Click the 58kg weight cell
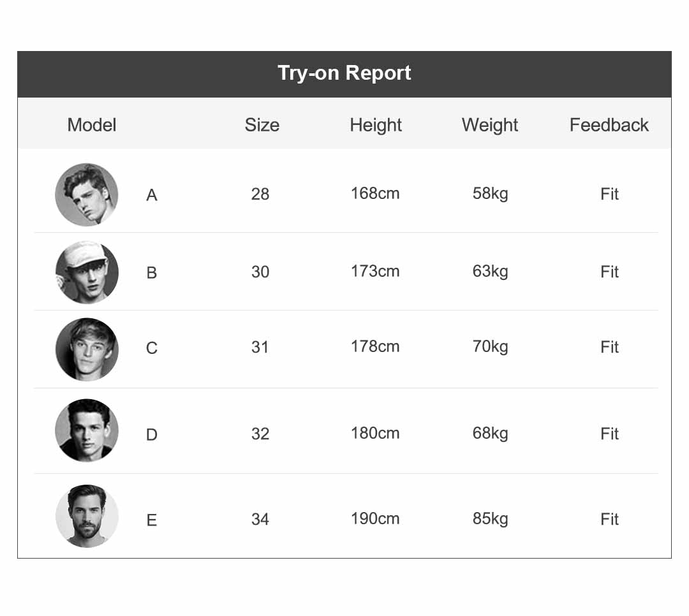 click(x=490, y=193)
